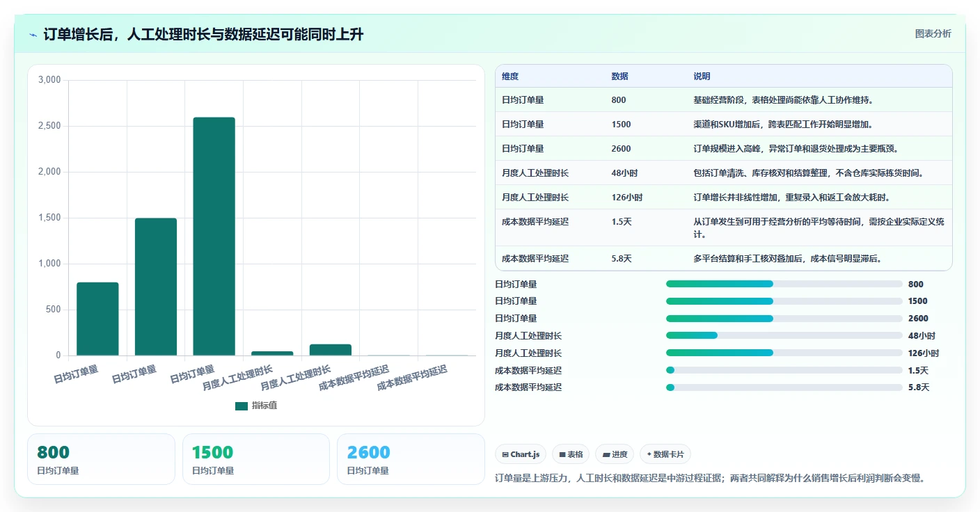This screenshot has height=512, width=980.
Task: Click the 3,000 y-axis label
Action: (49, 80)
